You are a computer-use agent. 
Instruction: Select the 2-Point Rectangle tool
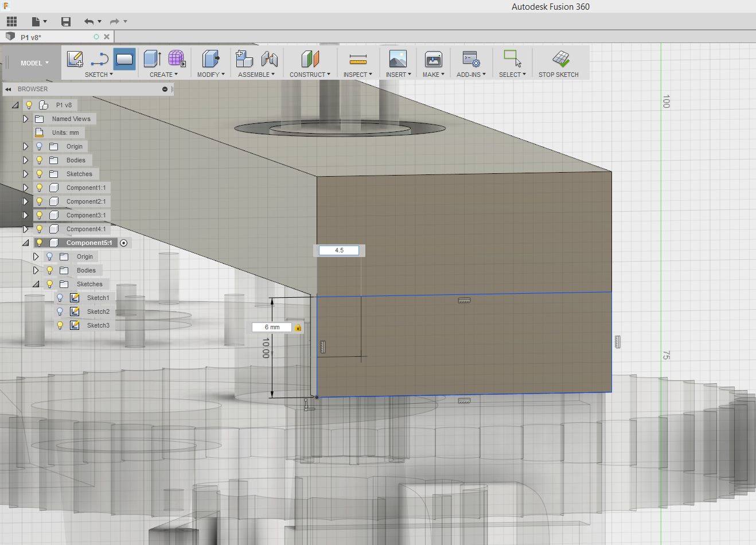pyautogui.click(x=124, y=59)
